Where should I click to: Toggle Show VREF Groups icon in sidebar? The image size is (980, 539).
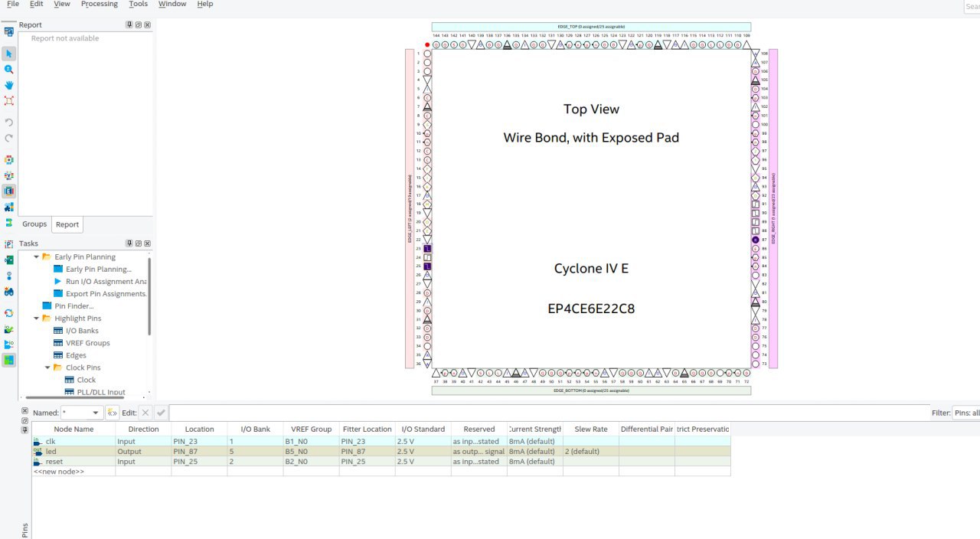(x=9, y=175)
